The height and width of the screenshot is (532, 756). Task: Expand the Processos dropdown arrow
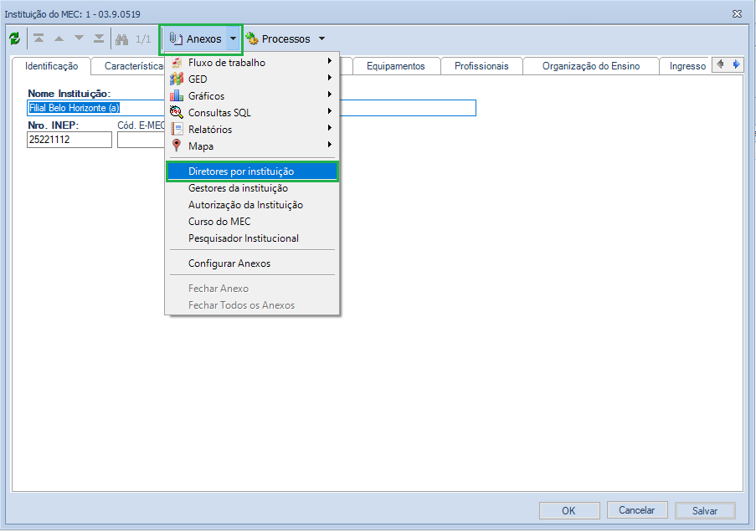(321, 39)
